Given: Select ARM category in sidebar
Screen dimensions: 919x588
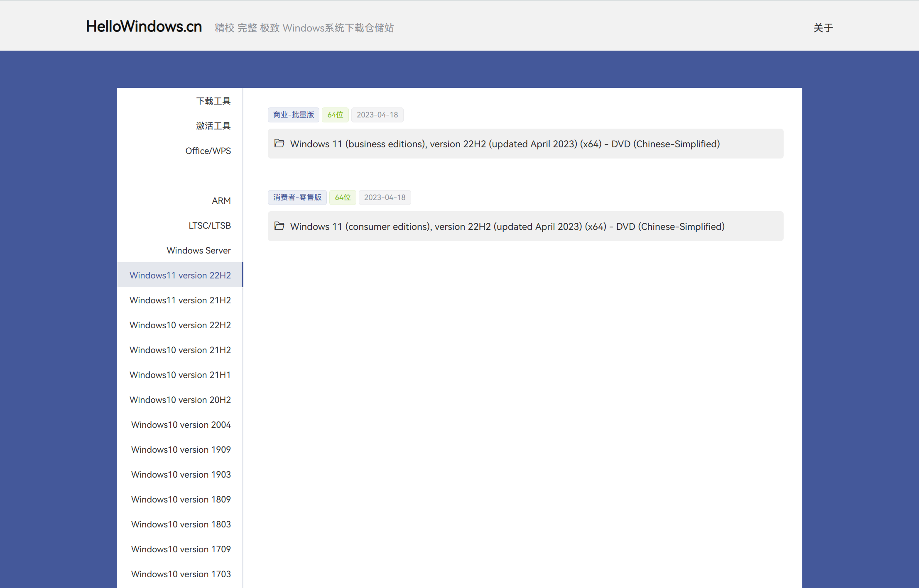Looking at the screenshot, I should click(x=221, y=200).
